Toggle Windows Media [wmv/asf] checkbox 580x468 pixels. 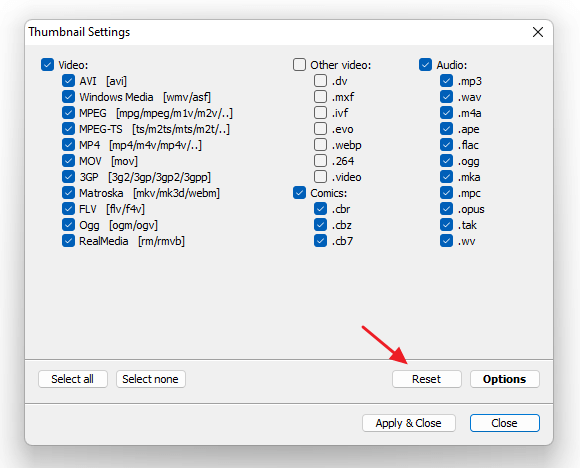68,97
